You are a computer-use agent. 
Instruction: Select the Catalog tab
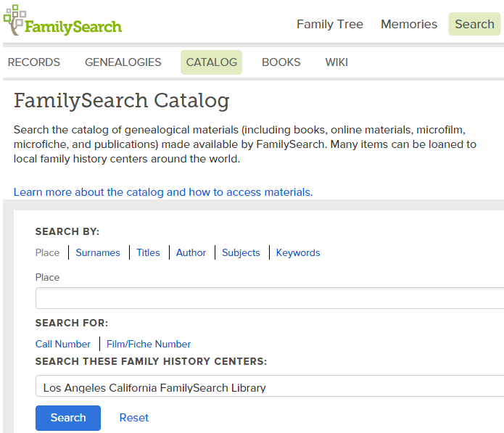[x=211, y=62]
